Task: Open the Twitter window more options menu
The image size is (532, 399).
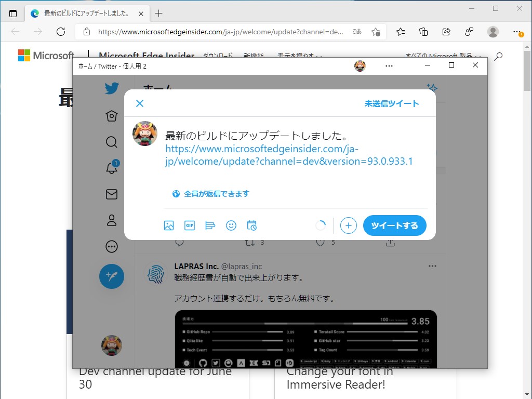Action: click(x=389, y=65)
